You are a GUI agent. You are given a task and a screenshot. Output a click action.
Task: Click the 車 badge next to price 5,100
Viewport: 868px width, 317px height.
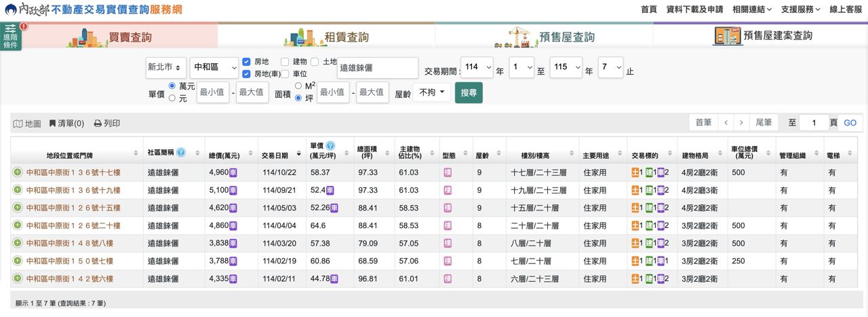tap(233, 190)
